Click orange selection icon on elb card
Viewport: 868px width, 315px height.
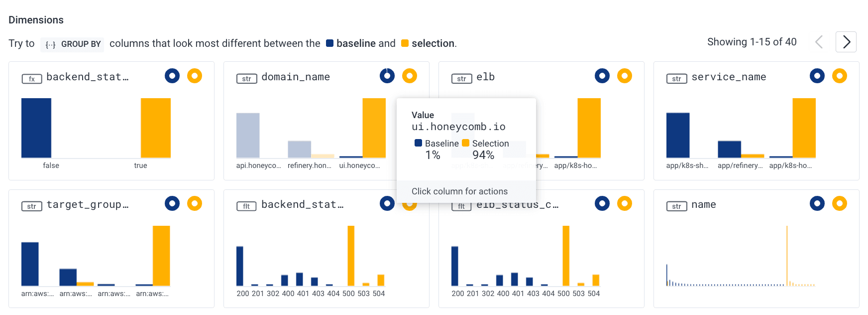[x=624, y=76]
